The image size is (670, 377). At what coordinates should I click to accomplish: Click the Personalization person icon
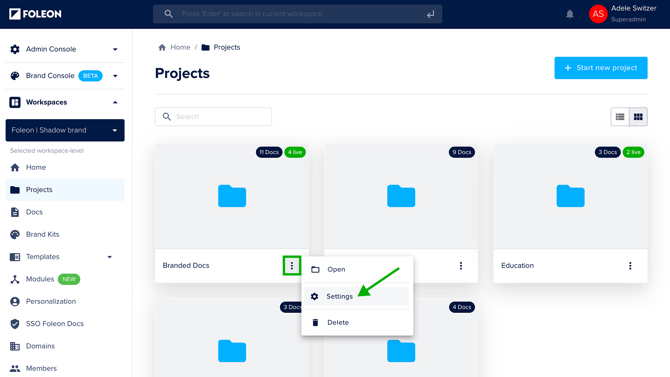[15, 301]
